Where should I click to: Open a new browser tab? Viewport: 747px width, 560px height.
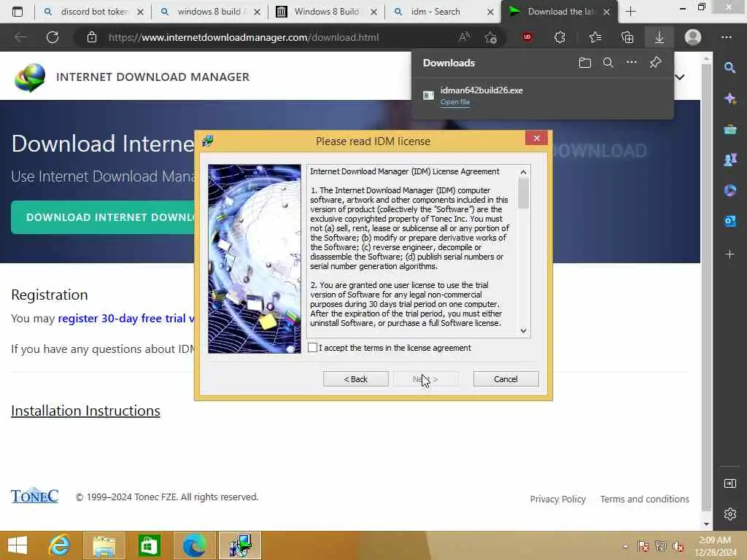click(x=630, y=12)
